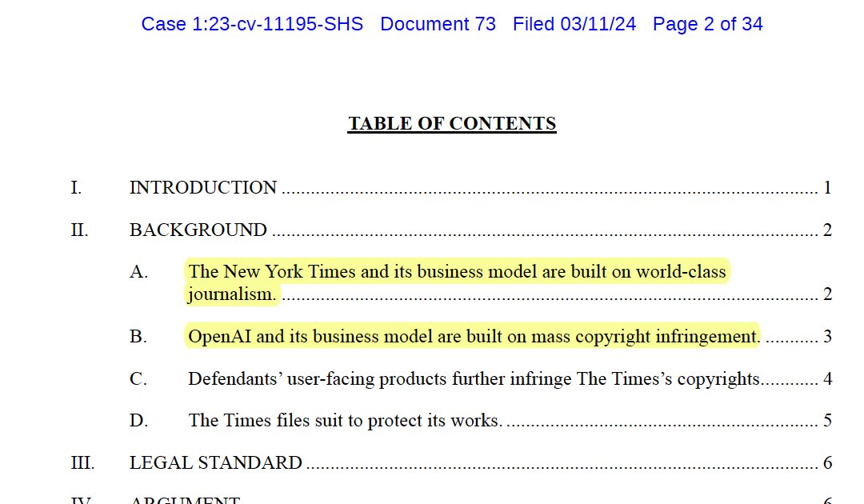Click Roman numeral 'III.' in the outline
This screenshot has width=864, height=504.
click(82, 463)
